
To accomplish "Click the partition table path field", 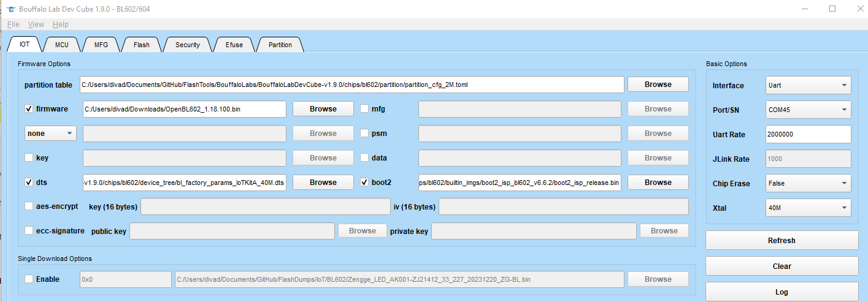I will (x=351, y=85).
